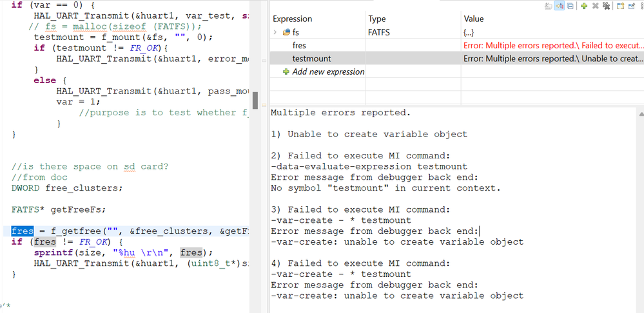Toggle Show Logical Structure button
This screenshot has width=644, height=313.
(x=560, y=6)
